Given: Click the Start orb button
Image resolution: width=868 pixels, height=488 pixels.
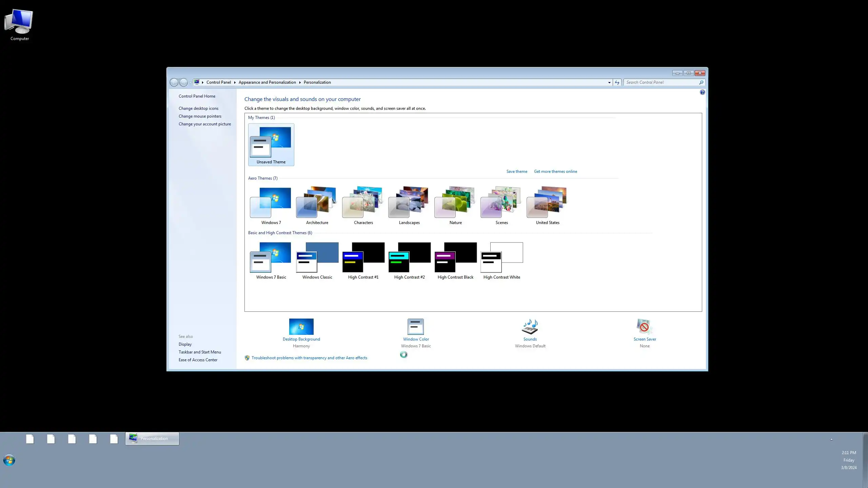Looking at the screenshot, I should (x=9, y=460).
